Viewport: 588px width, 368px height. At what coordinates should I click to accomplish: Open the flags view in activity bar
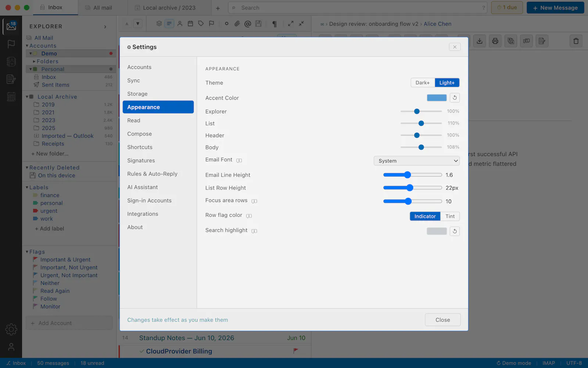coord(11,44)
